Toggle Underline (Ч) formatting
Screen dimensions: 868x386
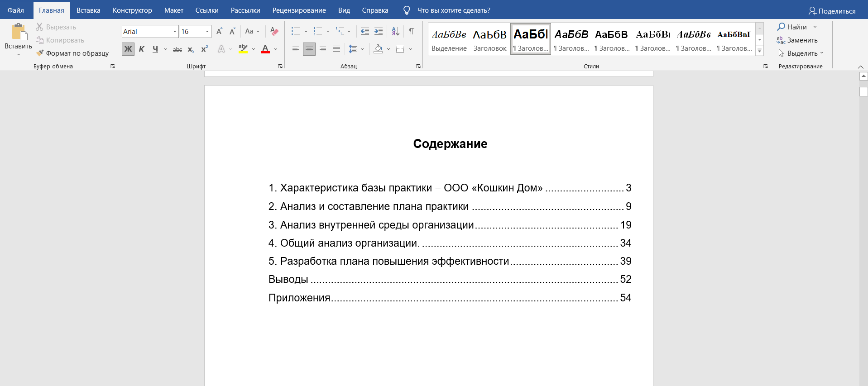[155, 49]
